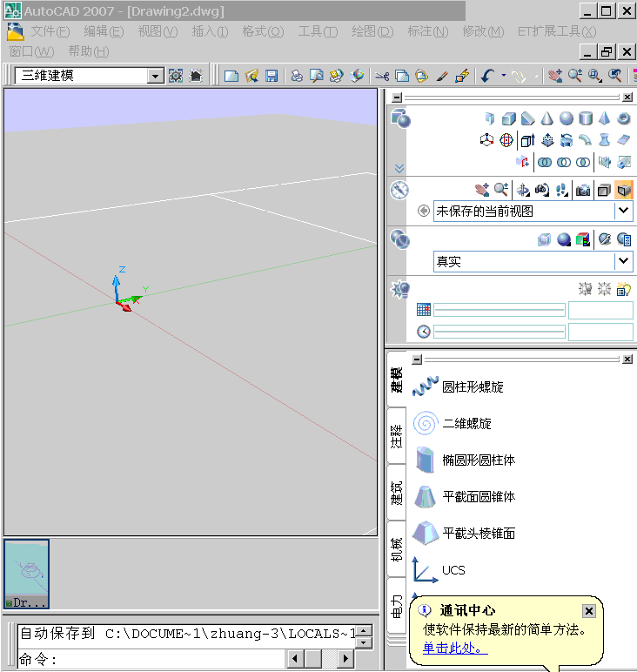Open the Undo history dropdown arrow

(504, 76)
